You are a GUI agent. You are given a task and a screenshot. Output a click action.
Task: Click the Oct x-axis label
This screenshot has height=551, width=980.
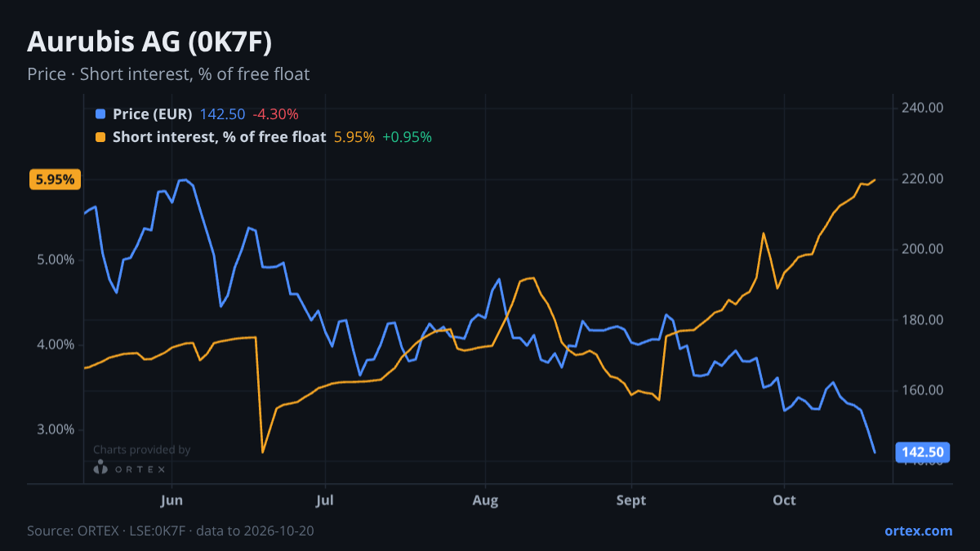click(785, 500)
